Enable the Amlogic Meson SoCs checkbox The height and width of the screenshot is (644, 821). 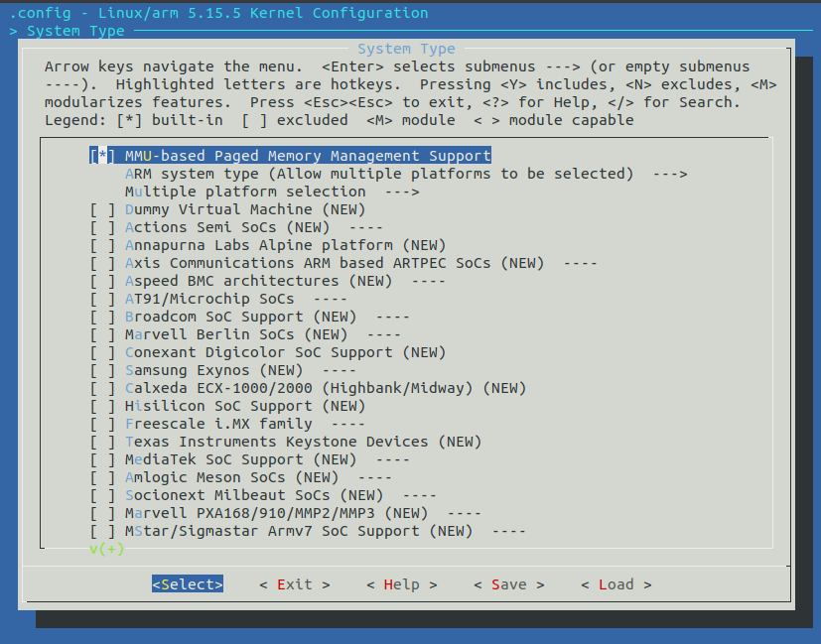(x=102, y=477)
